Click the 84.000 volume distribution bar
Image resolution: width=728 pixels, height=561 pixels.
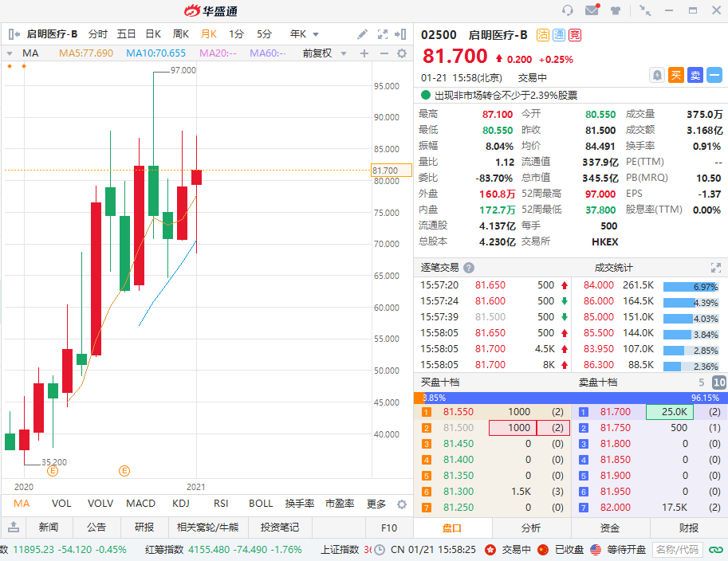(691, 287)
